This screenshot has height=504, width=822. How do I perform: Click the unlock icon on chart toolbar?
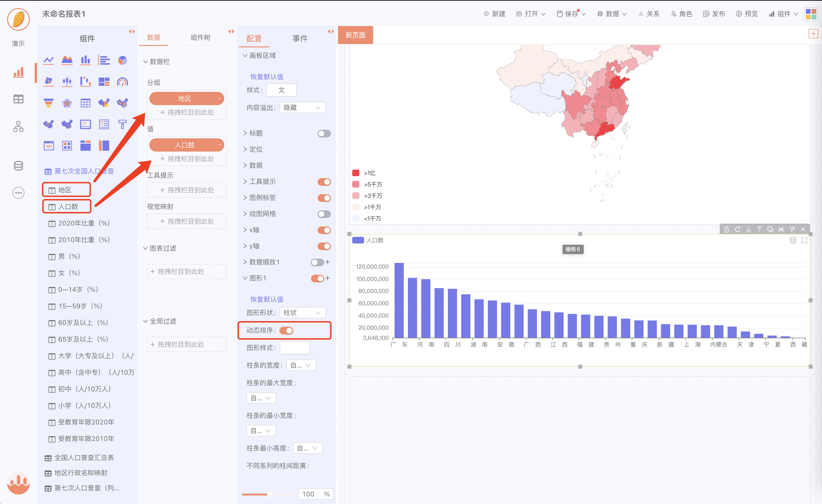coord(726,229)
